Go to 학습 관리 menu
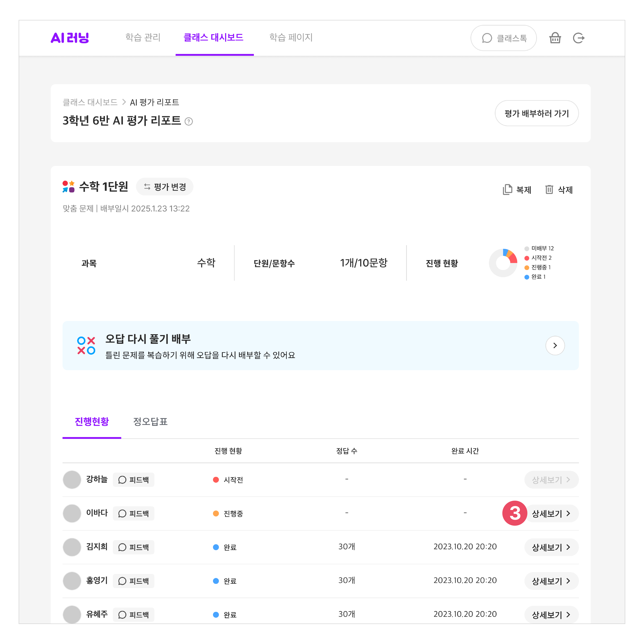This screenshot has width=644, height=644. click(x=143, y=37)
